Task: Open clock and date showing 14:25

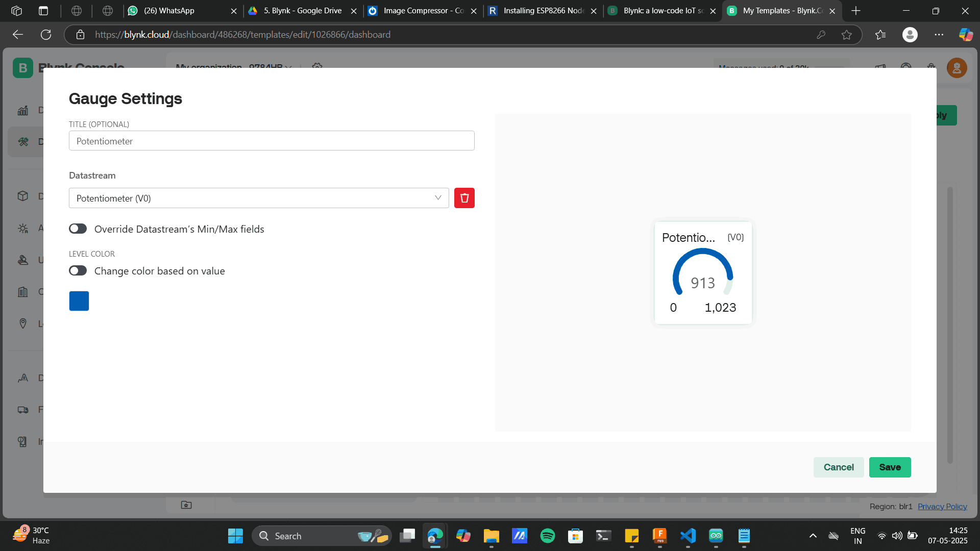Action: [948, 536]
